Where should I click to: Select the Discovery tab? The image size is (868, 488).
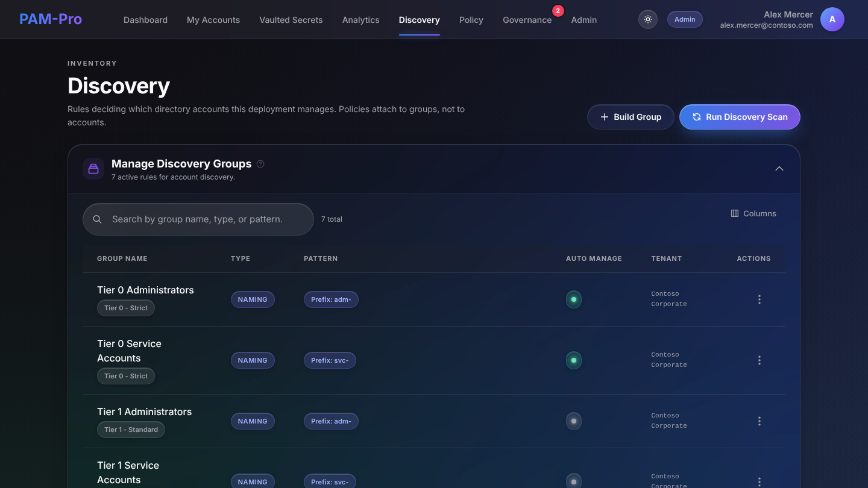(420, 20)
